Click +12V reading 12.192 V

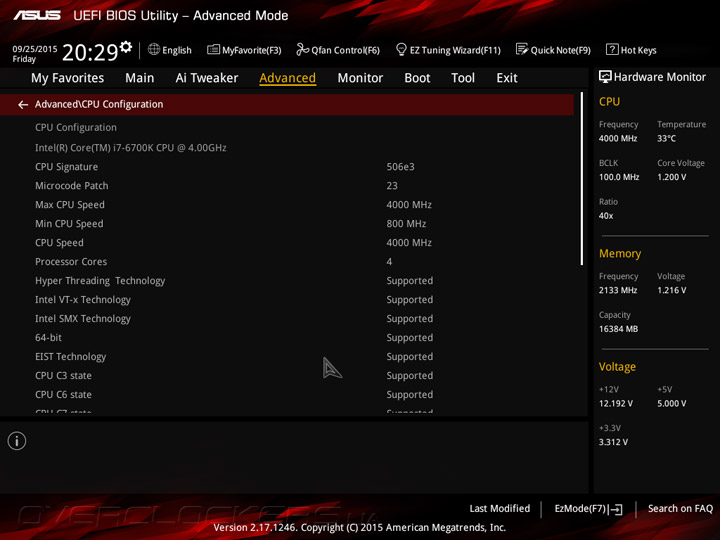click(x=616, y=404)
